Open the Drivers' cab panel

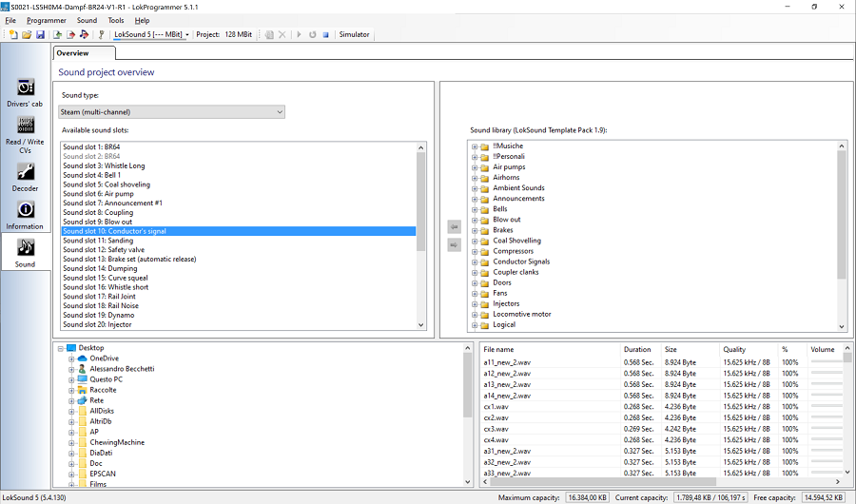click(25, 91)
